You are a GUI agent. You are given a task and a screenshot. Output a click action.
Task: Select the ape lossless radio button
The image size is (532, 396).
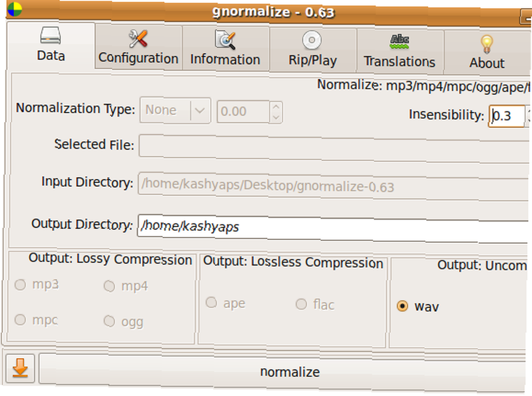[x=211, y=302]
